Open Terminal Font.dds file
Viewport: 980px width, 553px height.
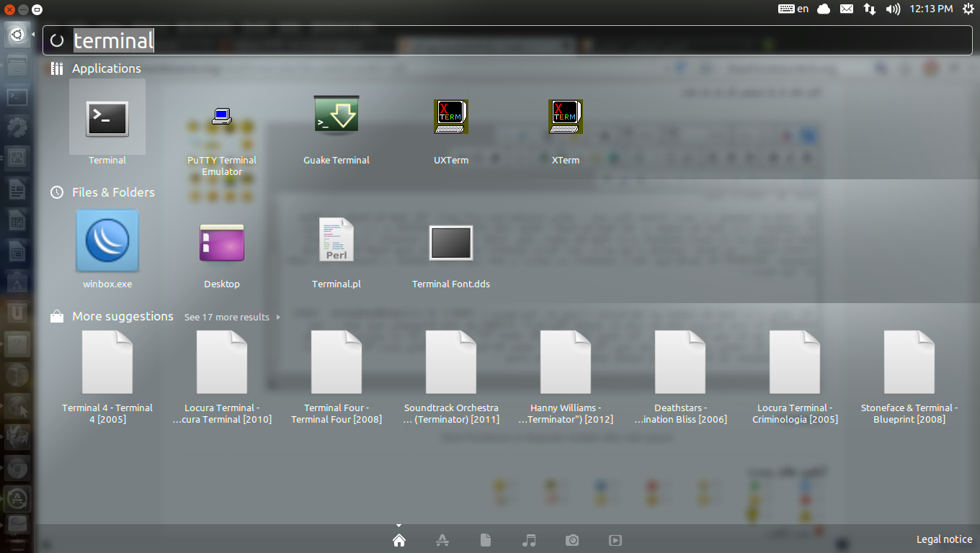pyautogui.click(x=451, y=242)
